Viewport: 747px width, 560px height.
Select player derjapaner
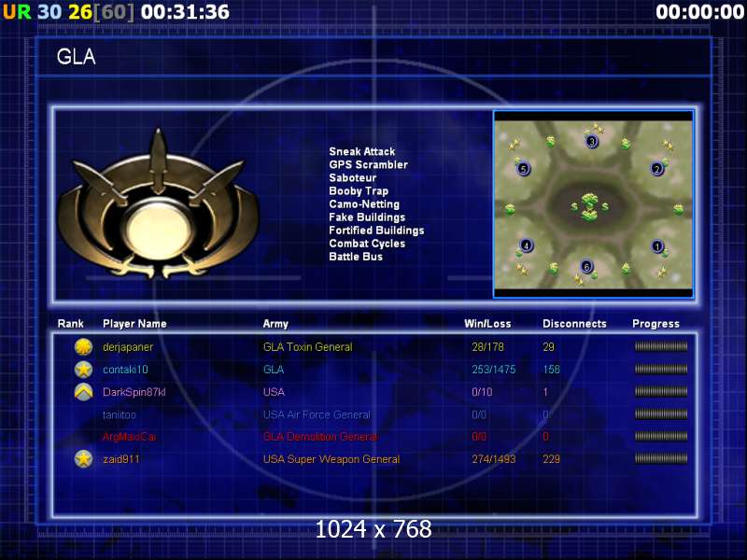[x=128, y=347]
